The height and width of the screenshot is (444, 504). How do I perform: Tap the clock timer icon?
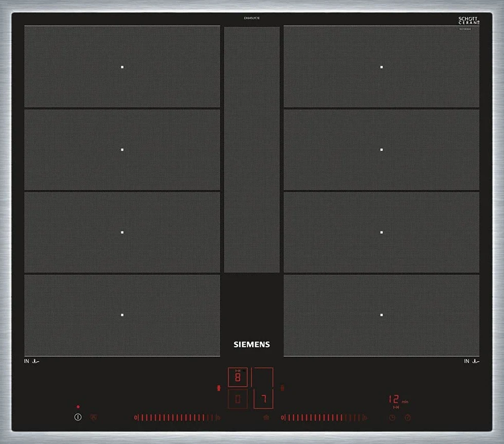(x=392, y=418)
